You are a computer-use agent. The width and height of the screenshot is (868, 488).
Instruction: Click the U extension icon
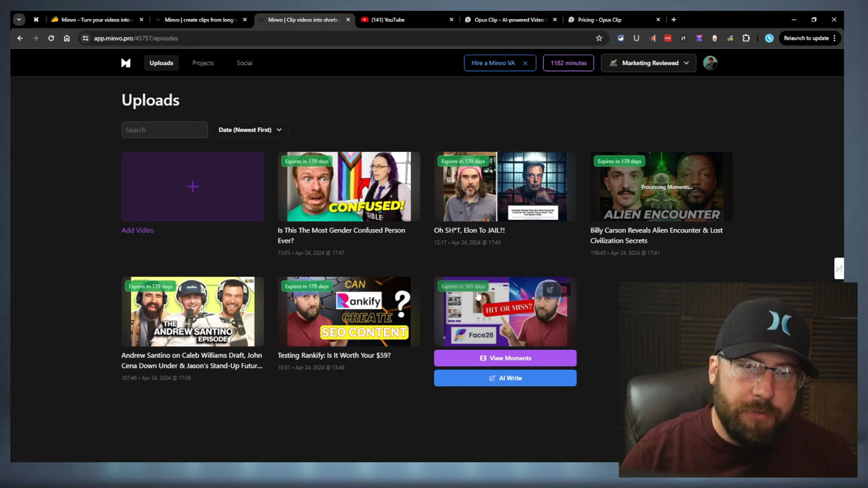point(636,38)
